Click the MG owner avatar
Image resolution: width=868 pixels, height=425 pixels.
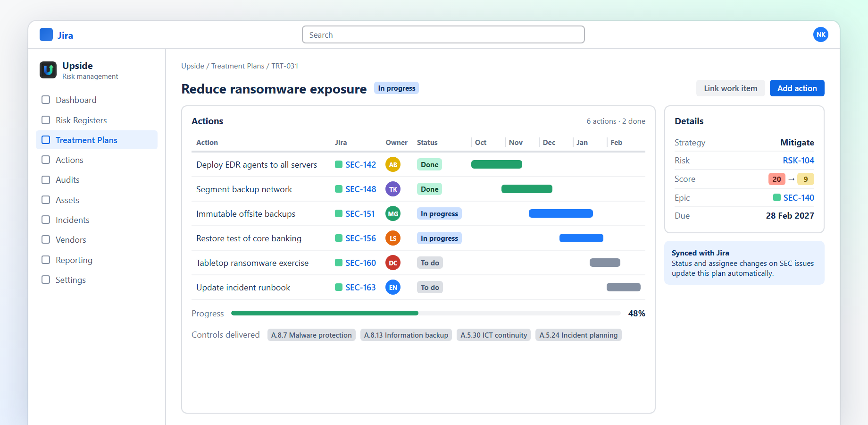pos(393,213)
